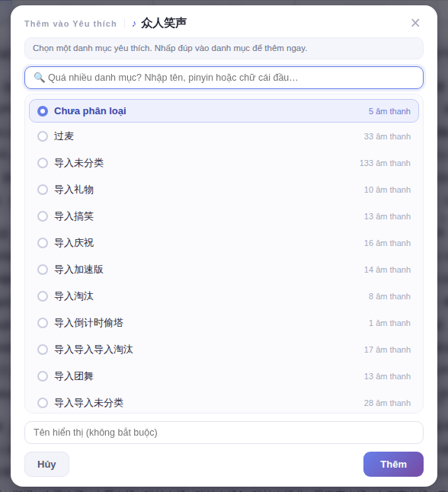Viewport: 448px width, 492px height.
Task: Click the music note icon beside 众人笑声
Action: 134,24
